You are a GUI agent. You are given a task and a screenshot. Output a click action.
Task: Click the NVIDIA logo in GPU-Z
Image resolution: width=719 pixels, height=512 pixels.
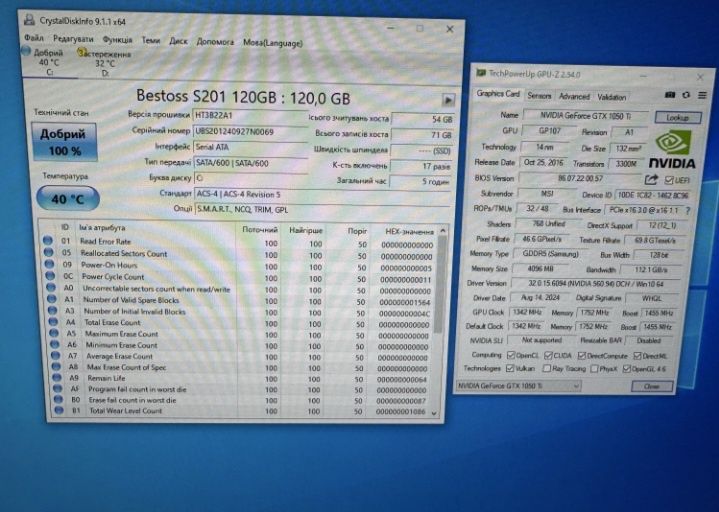pos(672,149)
